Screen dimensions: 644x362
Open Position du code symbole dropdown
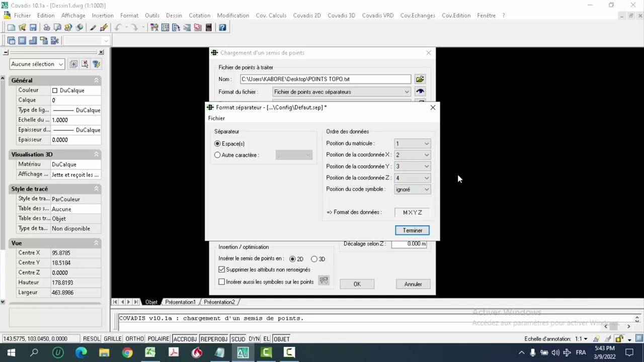[x=412, y=190]
